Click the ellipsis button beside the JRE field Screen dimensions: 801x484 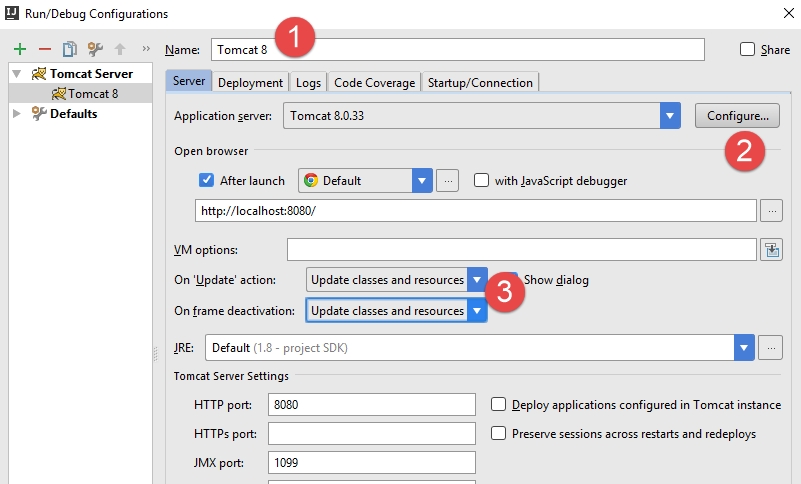[x=770, y=348]
